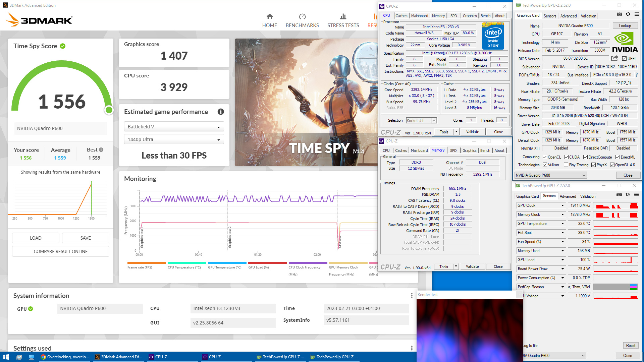
Task: Open the BENCHMARKS menu in 3DMark
Action: [x=302, y=25]
